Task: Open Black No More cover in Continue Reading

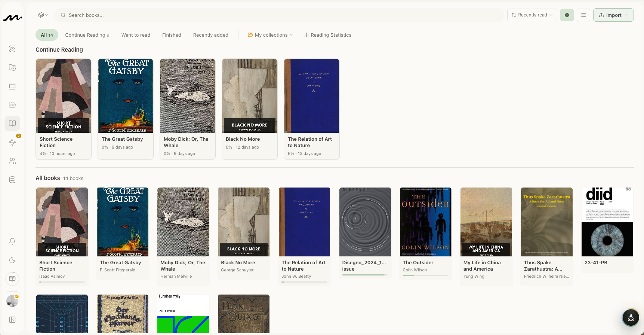Action: pyautogui.click(x=250, y=96)
